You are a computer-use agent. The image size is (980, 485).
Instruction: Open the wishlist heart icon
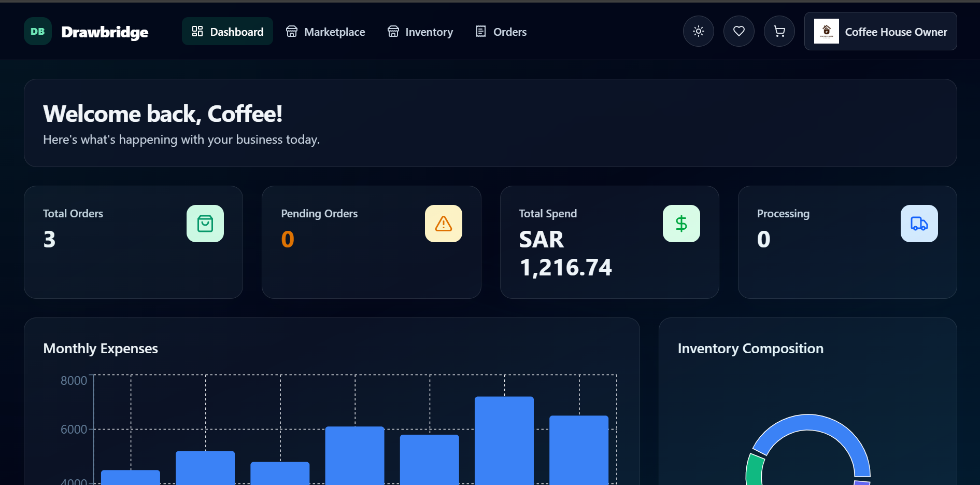point(739,31)
